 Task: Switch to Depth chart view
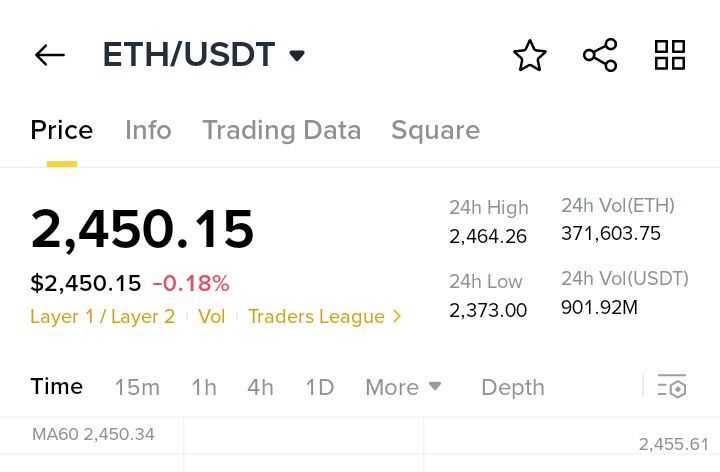point(512,387)
